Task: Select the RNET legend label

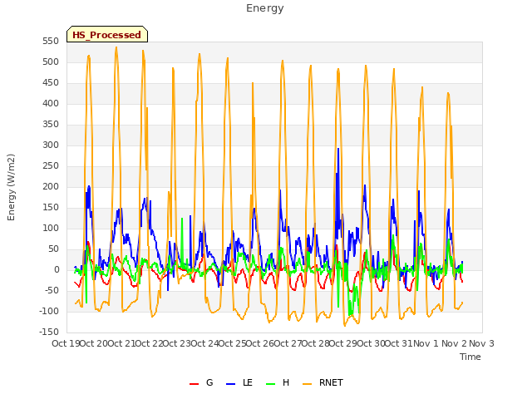Action: [x=331, y=382]
